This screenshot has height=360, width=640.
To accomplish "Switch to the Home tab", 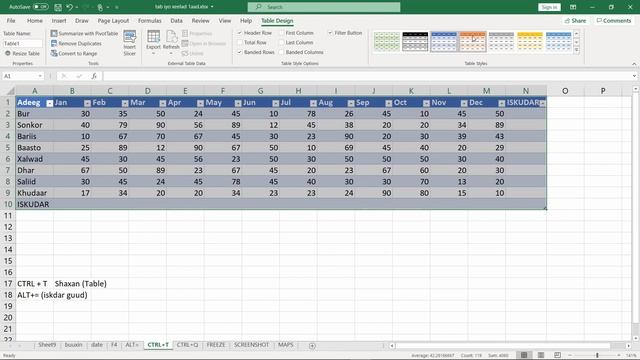I will (x=35, y=20).
